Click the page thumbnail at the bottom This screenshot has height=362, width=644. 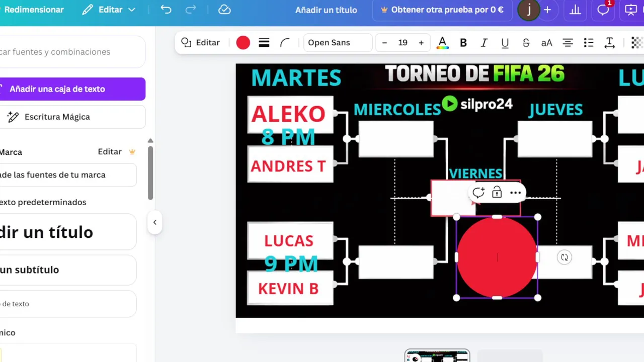[x=437, y=355]
